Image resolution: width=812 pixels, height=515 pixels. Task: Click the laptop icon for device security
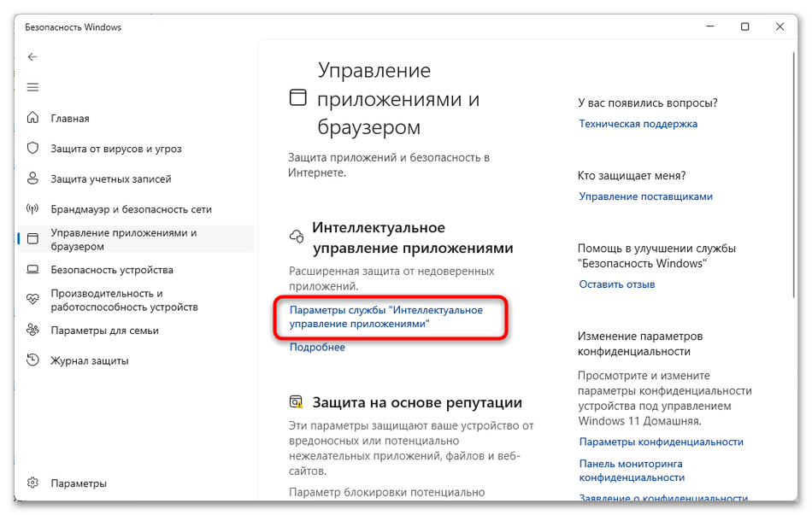click(x=32, y=270)
